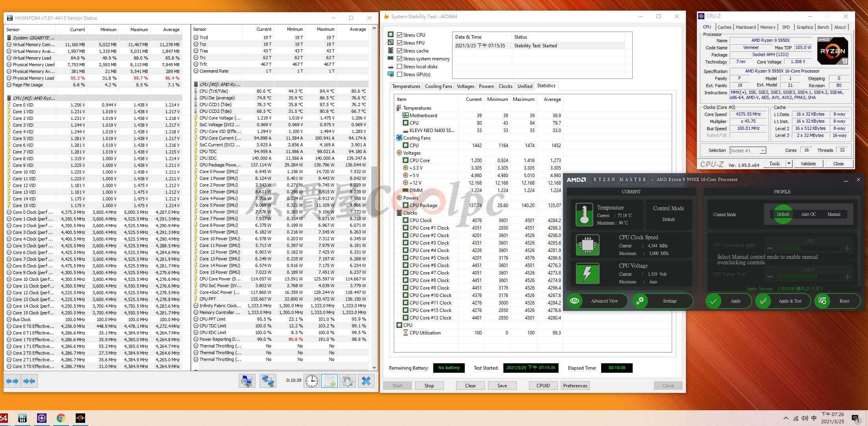The width and height of the screenshot is (868, 426).
Task: Open notification center in system tray
Action: pos(855,419)
